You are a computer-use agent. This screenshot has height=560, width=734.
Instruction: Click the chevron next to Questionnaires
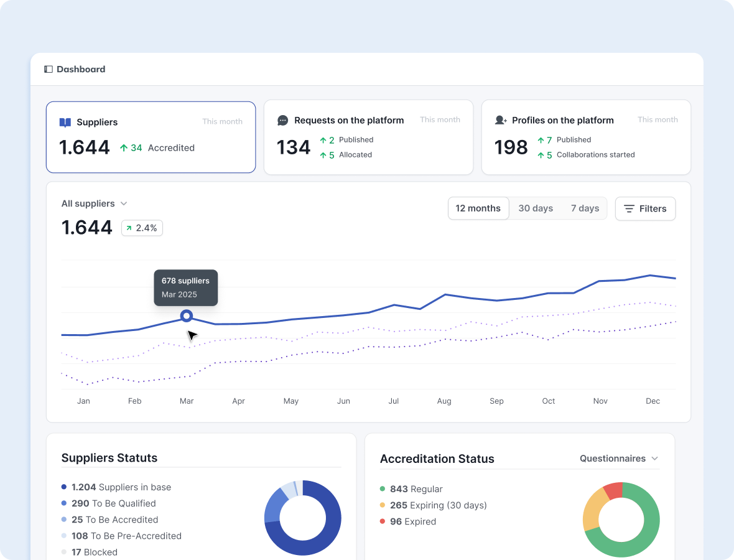[x=654, y=459]
